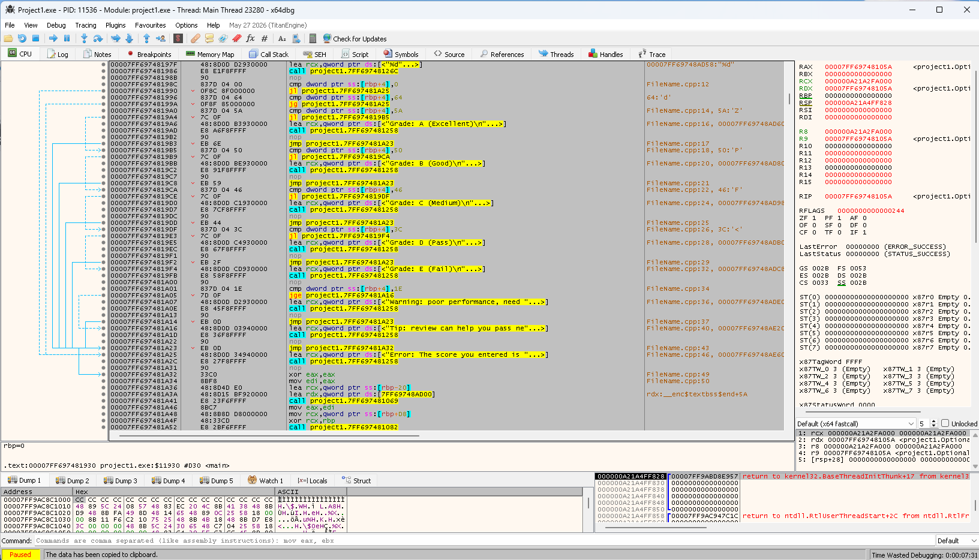This screenshot has width=979, height=560.
Task: Click the Address column header in dump
Action: [36, 492]
